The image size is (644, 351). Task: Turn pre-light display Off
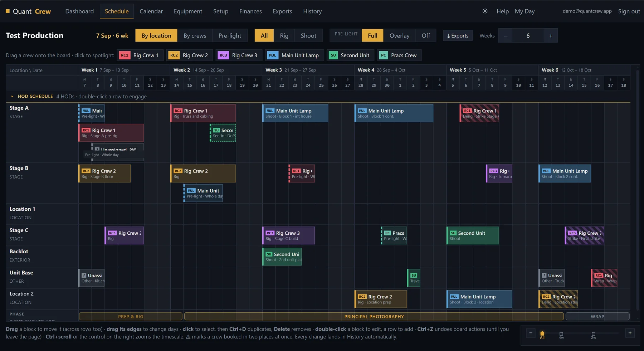(426, 35)
